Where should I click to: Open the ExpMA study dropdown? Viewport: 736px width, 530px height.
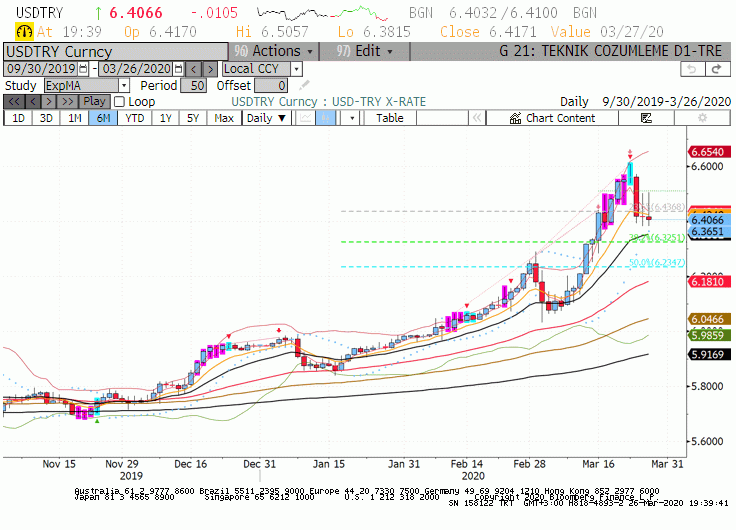point(124,85)
